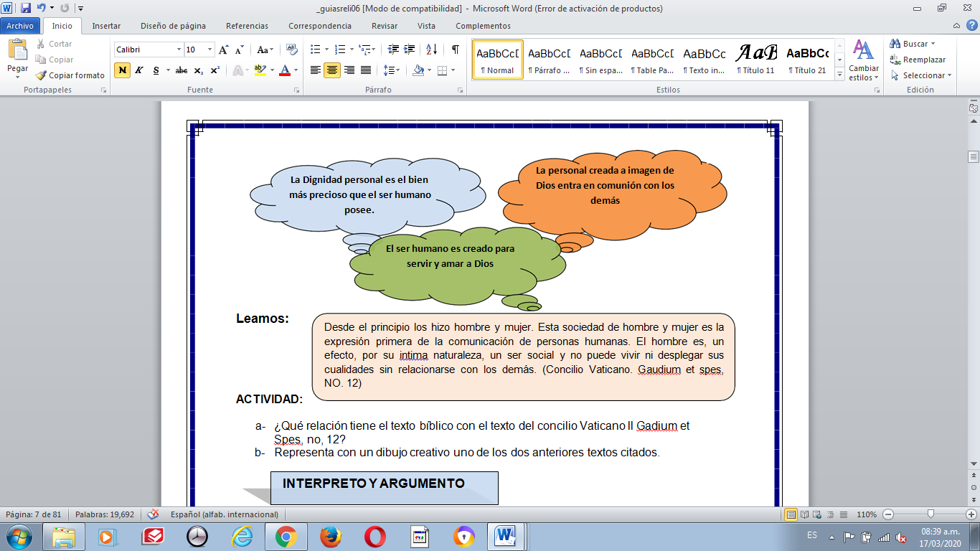Click the Bullets list icon
This screenshot has width=980, height=551.
tap(315, 50)
